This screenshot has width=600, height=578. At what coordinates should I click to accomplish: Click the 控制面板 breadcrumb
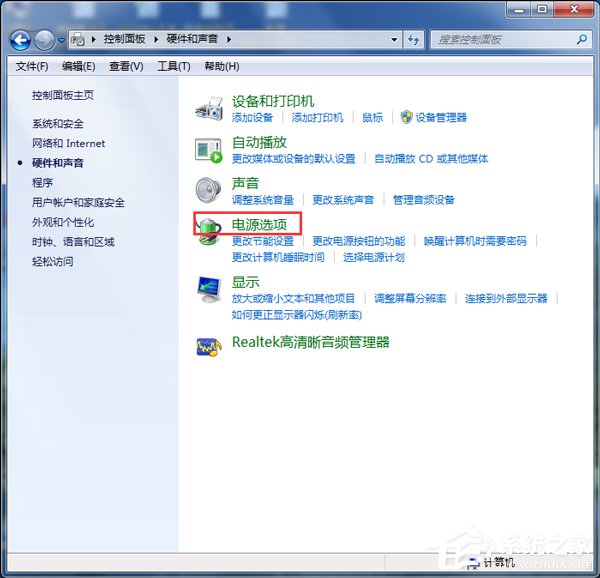click(x=124, y=39)
